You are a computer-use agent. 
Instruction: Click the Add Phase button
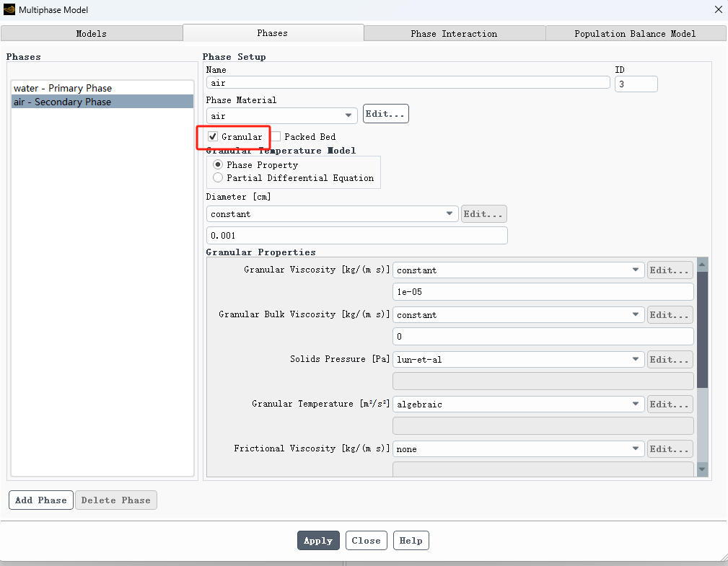41,500
